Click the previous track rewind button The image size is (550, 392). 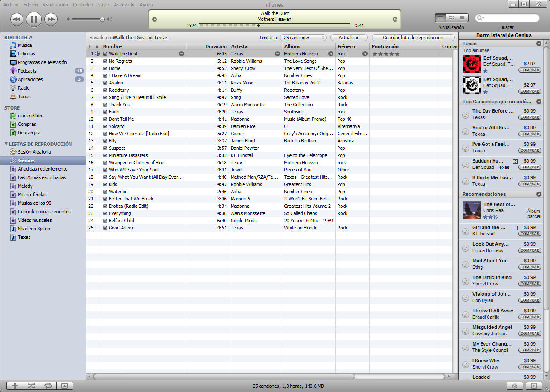tap(17, 19)
